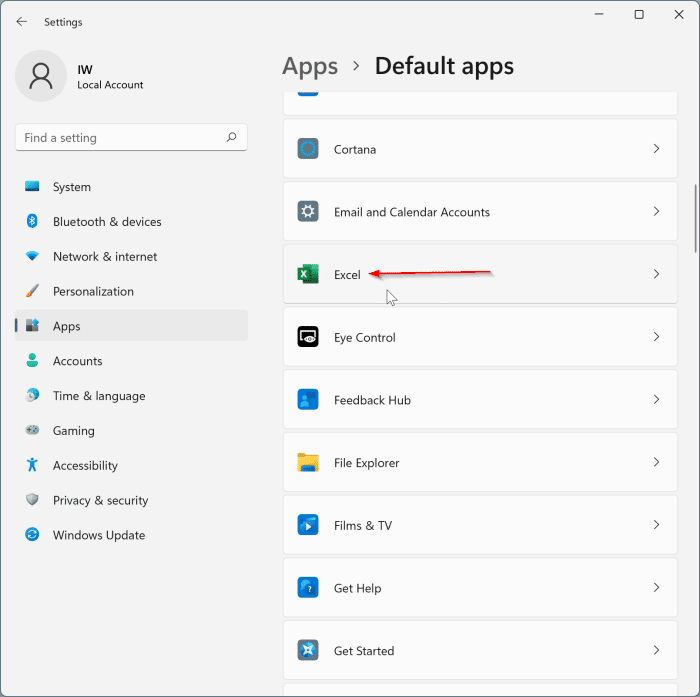Click the user avatar icon

pyautogui.click(x=41, y=76)
